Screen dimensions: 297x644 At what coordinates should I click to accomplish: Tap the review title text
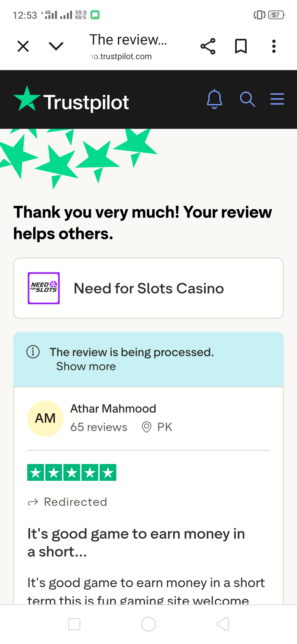point(136,543)
